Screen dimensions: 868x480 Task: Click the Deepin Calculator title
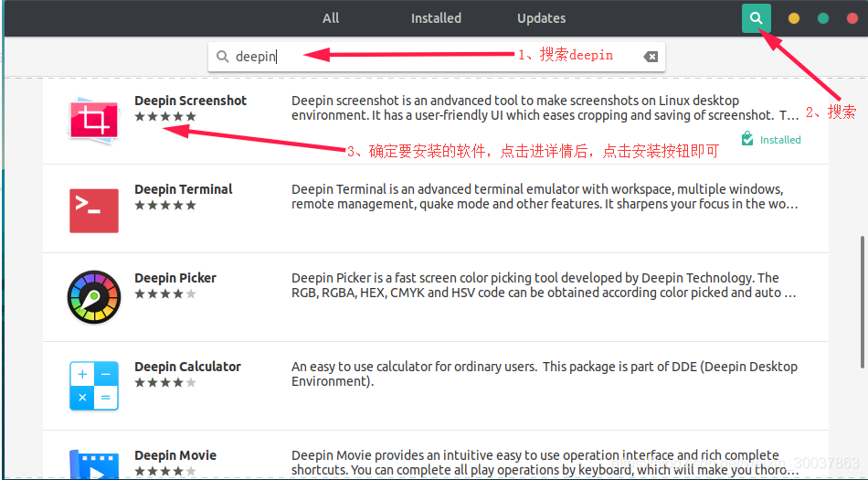coord(187,367)
